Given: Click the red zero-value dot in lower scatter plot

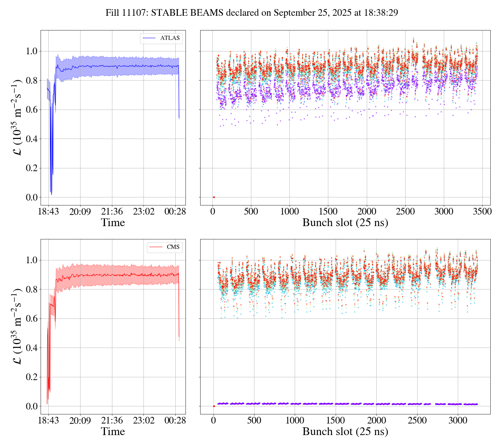Looking at the screenshot, I should [214, 406].
